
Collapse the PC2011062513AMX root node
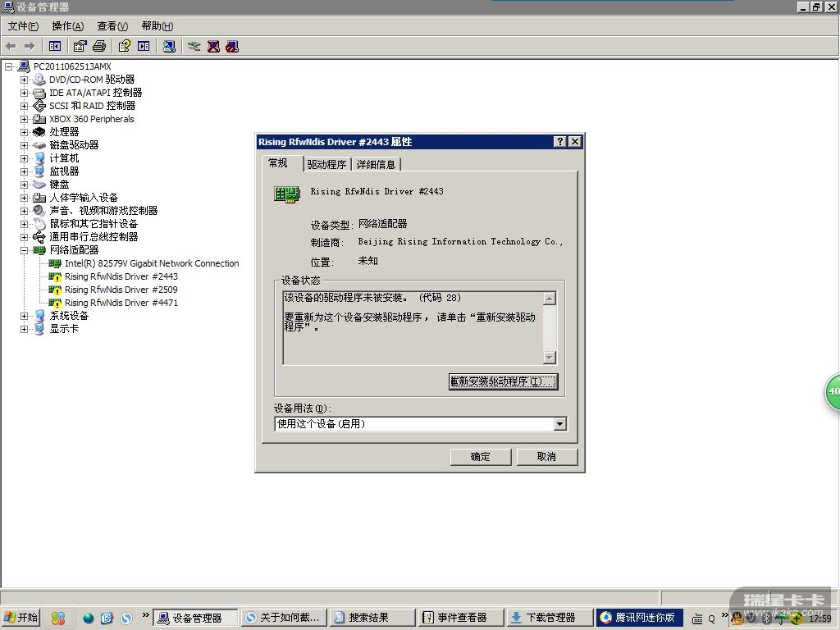[x=8, y=66]
